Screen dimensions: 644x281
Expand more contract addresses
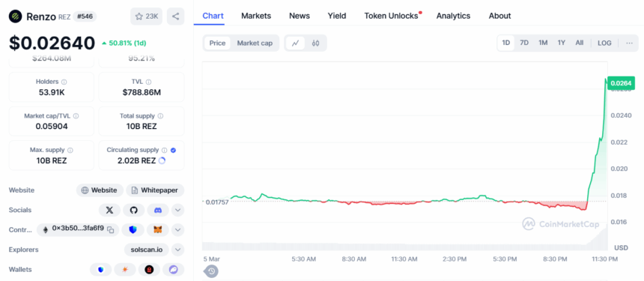(177, 229)
